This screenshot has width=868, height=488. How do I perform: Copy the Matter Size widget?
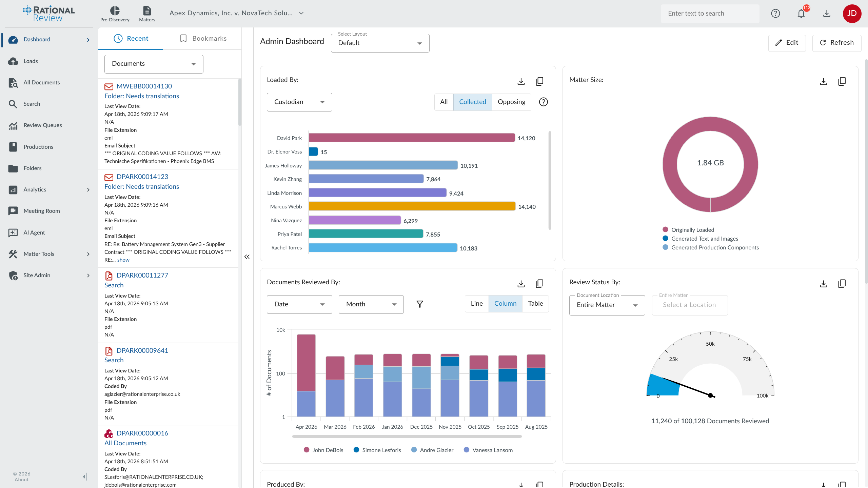842,81
